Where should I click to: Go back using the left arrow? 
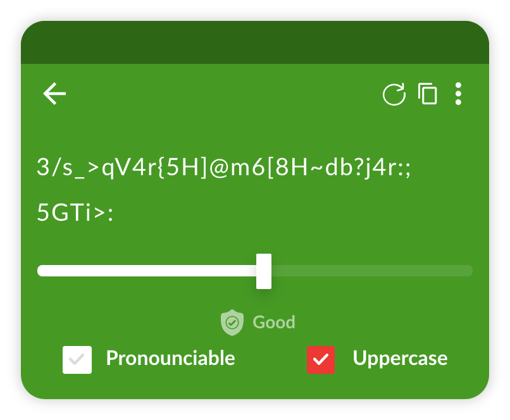coord(54,94)
